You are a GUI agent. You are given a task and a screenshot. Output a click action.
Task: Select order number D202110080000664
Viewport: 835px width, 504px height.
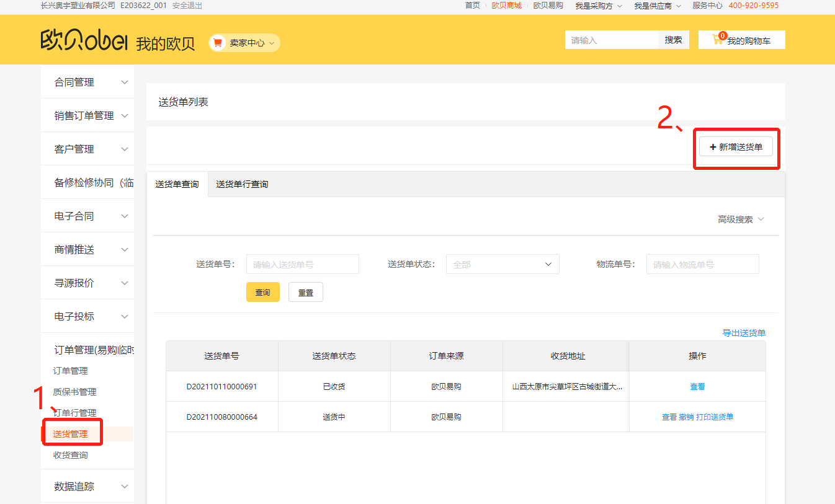(222, 417)
